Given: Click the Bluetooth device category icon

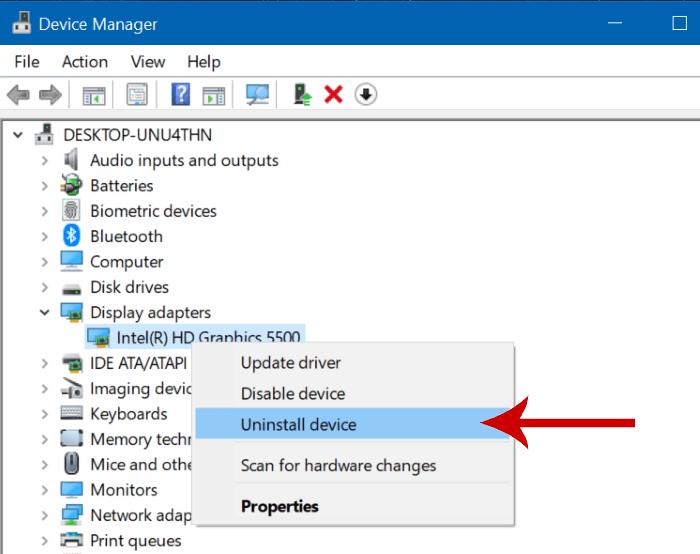Looking at the screenshot, I should tap(71, 236).
